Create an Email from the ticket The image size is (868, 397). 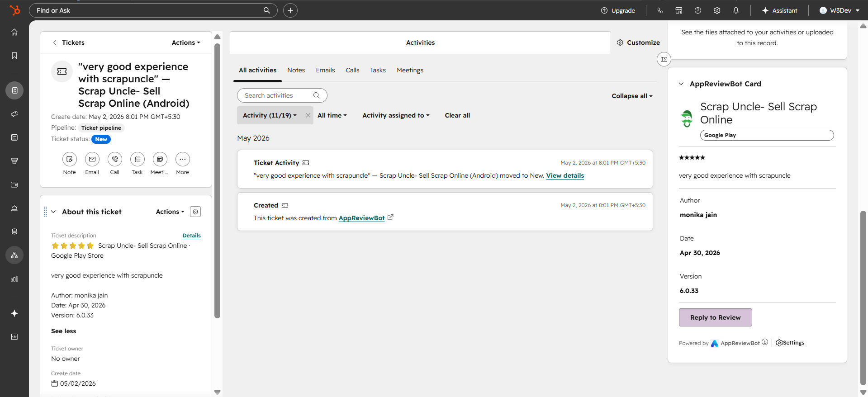pos(92,159)
